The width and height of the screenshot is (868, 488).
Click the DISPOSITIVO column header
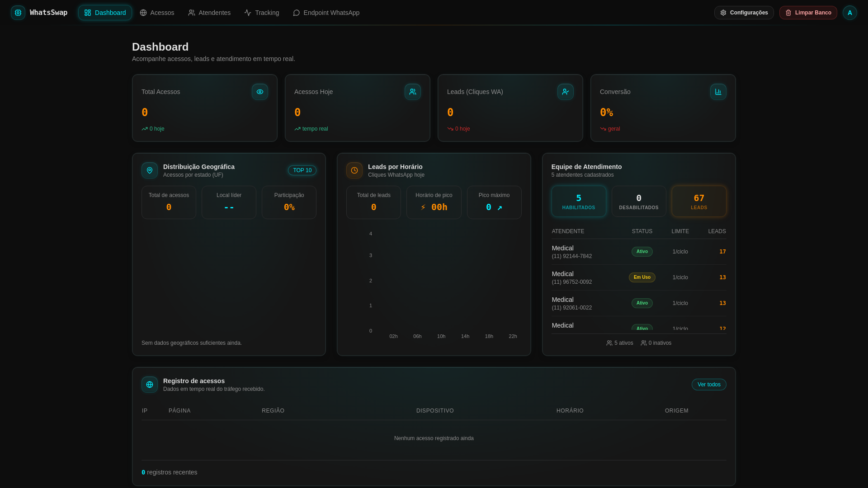435,411
